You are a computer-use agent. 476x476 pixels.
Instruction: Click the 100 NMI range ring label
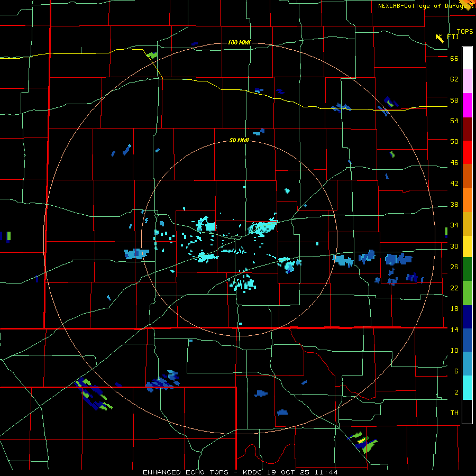click(239, 42)
